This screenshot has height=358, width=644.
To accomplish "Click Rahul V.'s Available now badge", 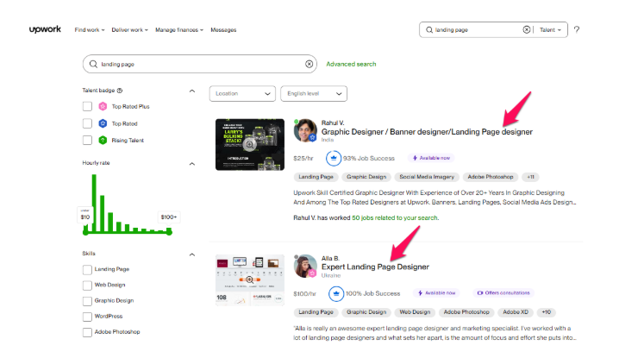I will click(431, 158).
